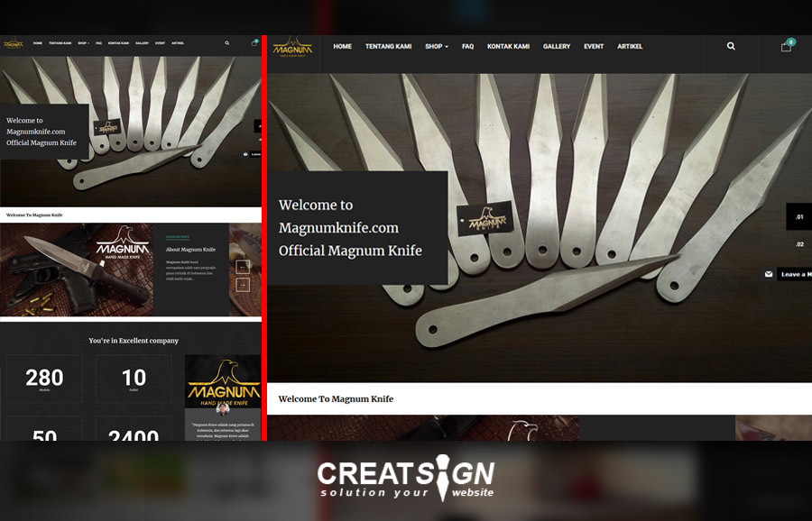Open the cart icon in the small preview

tap(254, 43)
